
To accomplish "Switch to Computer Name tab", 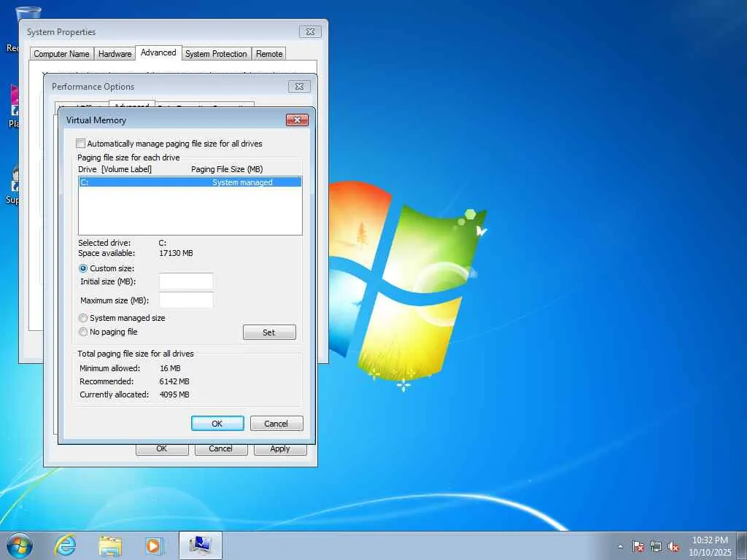I will [61, 54].
